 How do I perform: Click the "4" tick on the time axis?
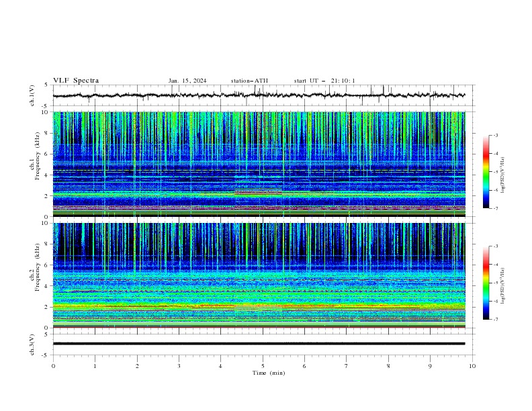click(220, 366)
